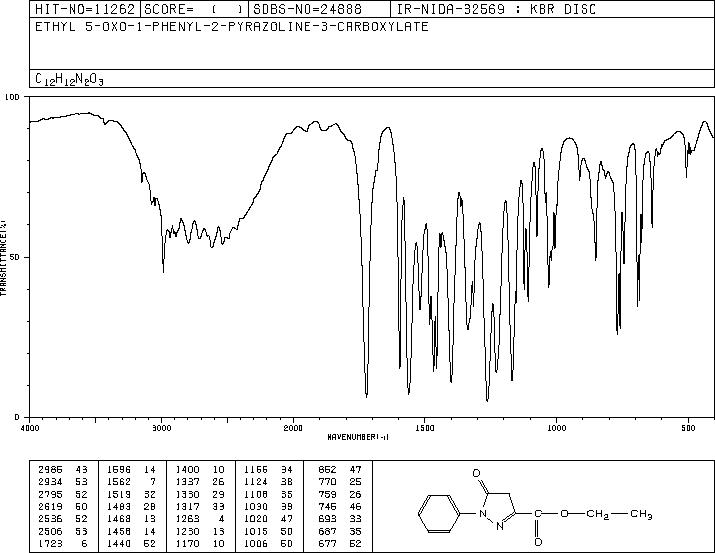Select the 2506 peak table entry

[63, 531]
